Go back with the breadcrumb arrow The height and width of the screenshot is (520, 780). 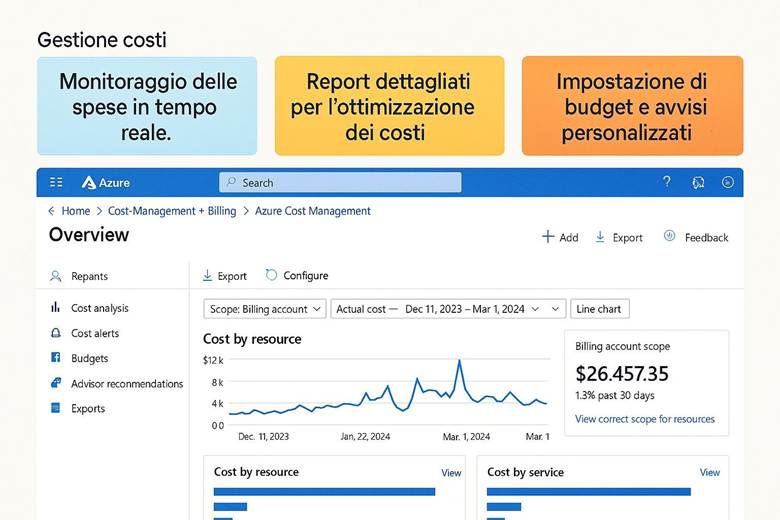pyautogui.click(x=51, y=211)
